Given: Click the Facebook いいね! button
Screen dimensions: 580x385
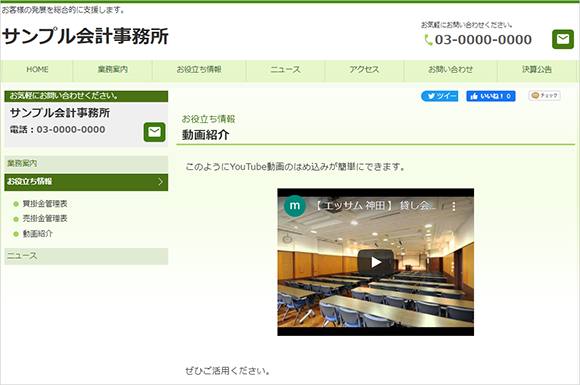Looking at the screenshot, I should click(490, 96).
